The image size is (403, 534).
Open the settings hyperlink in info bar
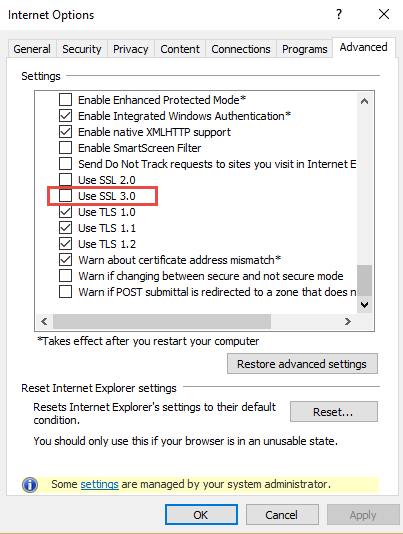pyautogui.click(x=99, y=484)
